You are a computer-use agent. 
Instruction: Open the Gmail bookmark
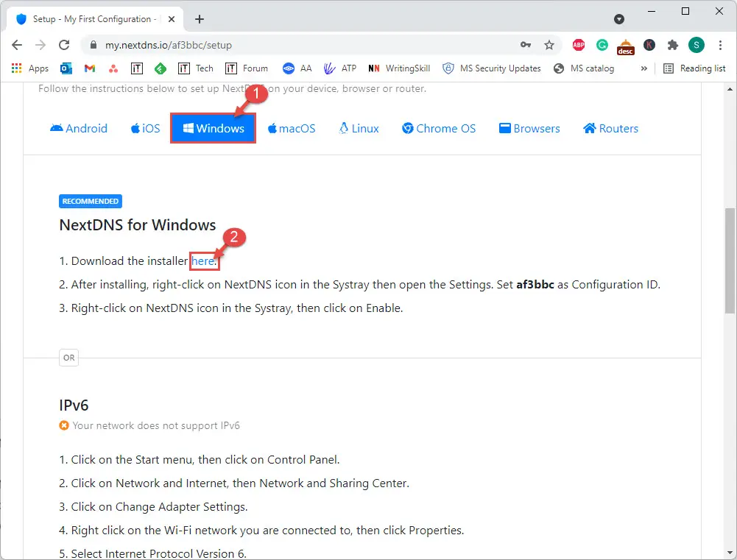coord(90,68)
